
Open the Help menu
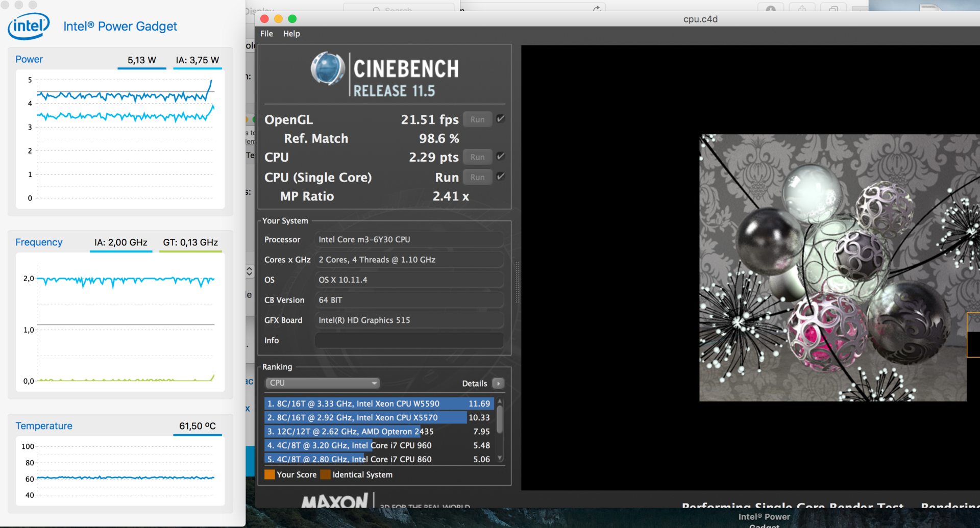(x=291, y=34)
